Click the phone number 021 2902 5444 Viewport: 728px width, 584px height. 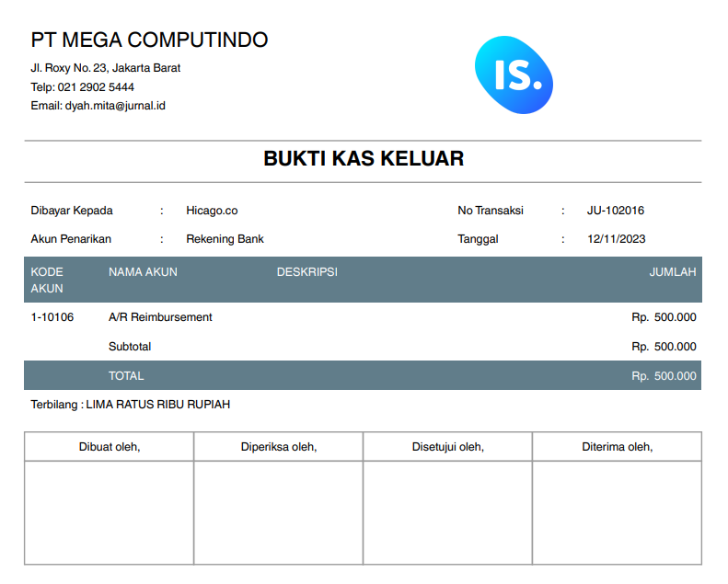(96, 87)
